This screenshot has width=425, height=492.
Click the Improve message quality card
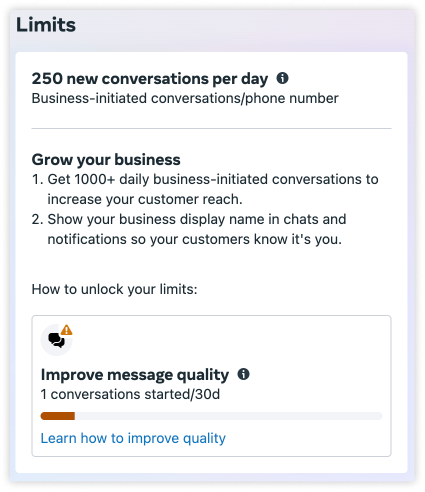click(x=211, y=386)
